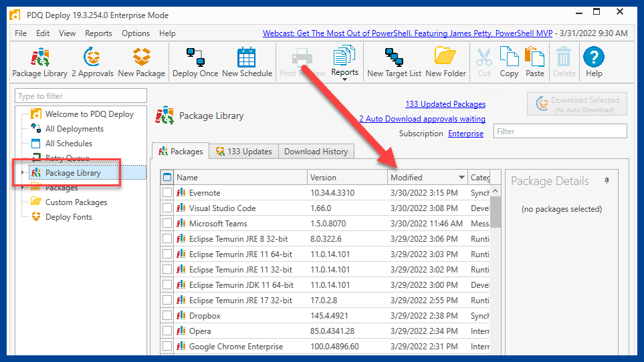
Task: Switch to the Download History tab
Action: pyautogui.click(x=316, y=151)
